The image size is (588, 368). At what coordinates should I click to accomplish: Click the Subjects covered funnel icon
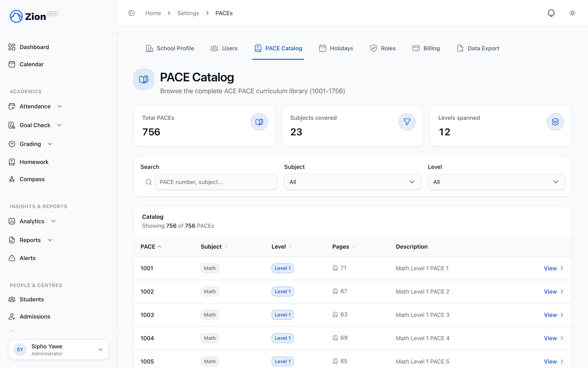(x=407, y=122)
